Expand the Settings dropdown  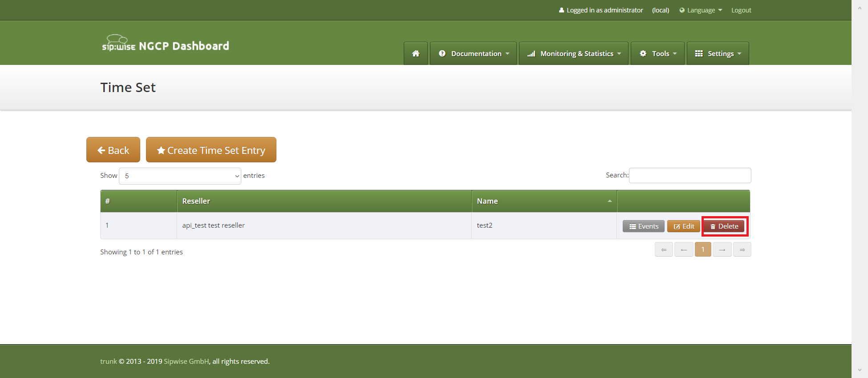(x=718, y=53)
